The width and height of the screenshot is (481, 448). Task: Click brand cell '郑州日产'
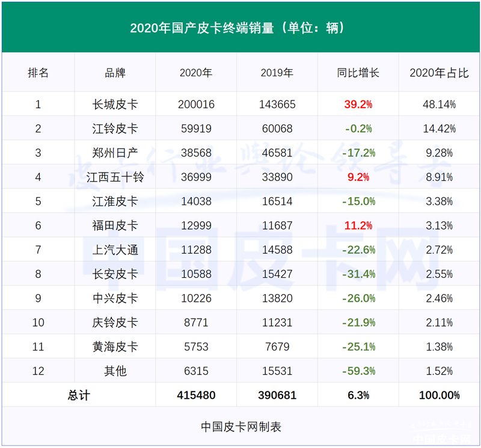pos(115,153)
